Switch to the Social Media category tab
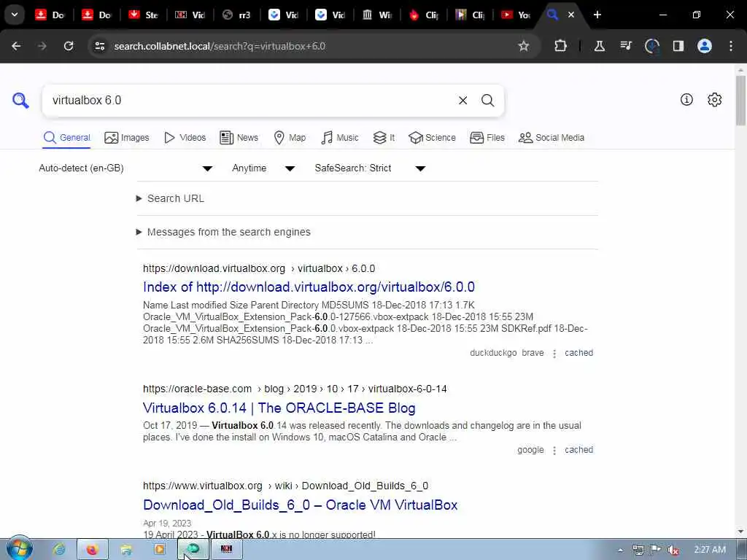 (551, 138)
